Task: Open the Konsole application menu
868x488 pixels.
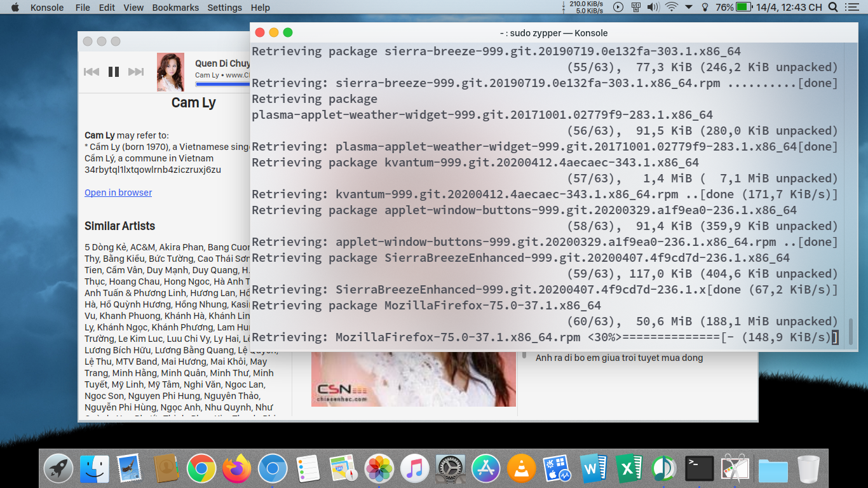Action: point(47,8)
